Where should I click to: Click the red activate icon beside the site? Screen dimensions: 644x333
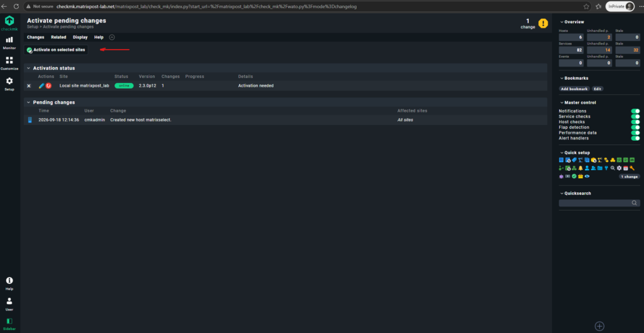click(48, 85)
